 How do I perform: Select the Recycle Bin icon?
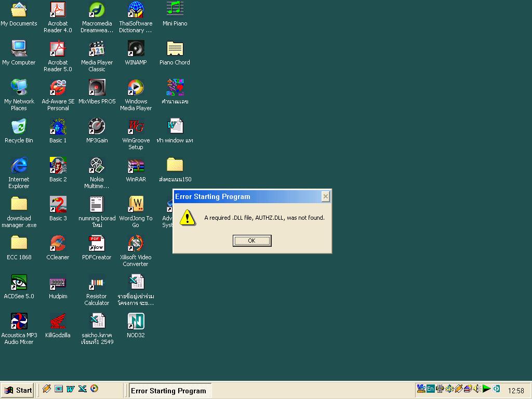(19, 131)
